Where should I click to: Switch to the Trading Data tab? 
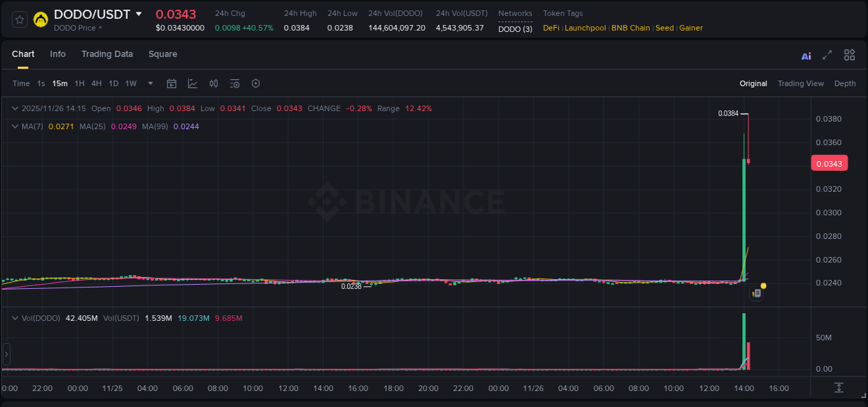(107, 54)
